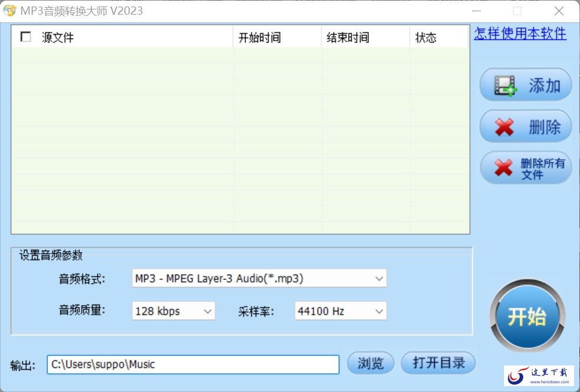Viewport: 580px width, 392px height.
Task: Click the Open Directory (打开目录) button
Action: [438, 363]
